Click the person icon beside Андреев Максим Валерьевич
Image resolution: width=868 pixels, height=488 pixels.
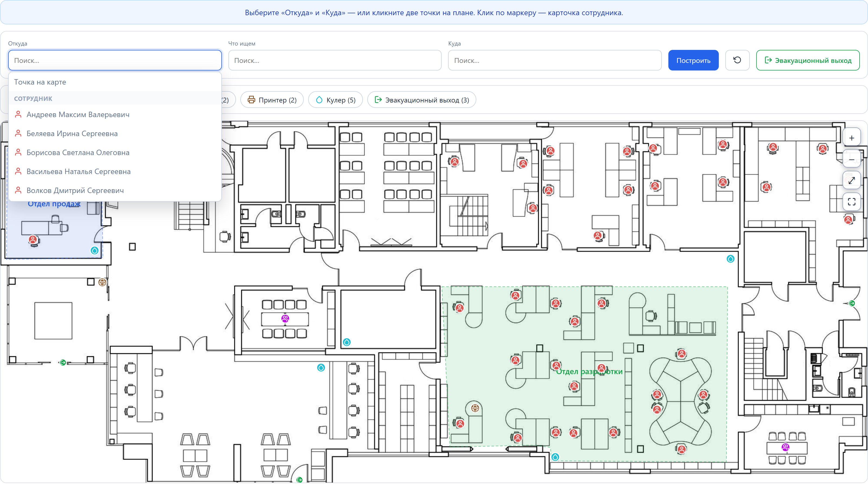18,114
